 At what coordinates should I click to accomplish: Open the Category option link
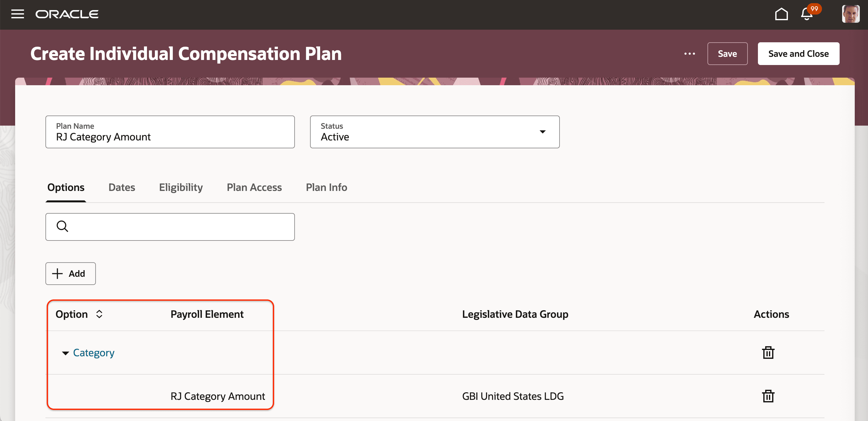tap(94, 353)
